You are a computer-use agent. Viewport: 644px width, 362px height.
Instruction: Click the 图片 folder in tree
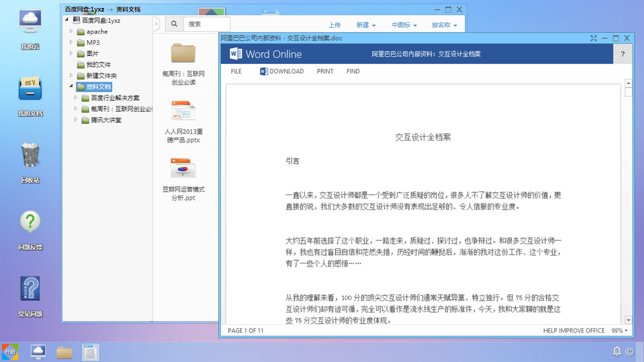coord(88,53)
